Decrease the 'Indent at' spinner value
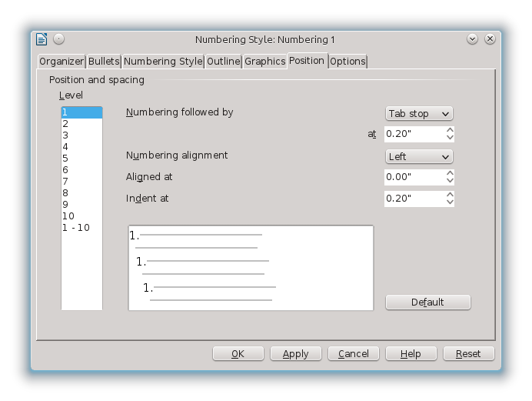This screenshot has height=401, width=532. coord(450,202)
